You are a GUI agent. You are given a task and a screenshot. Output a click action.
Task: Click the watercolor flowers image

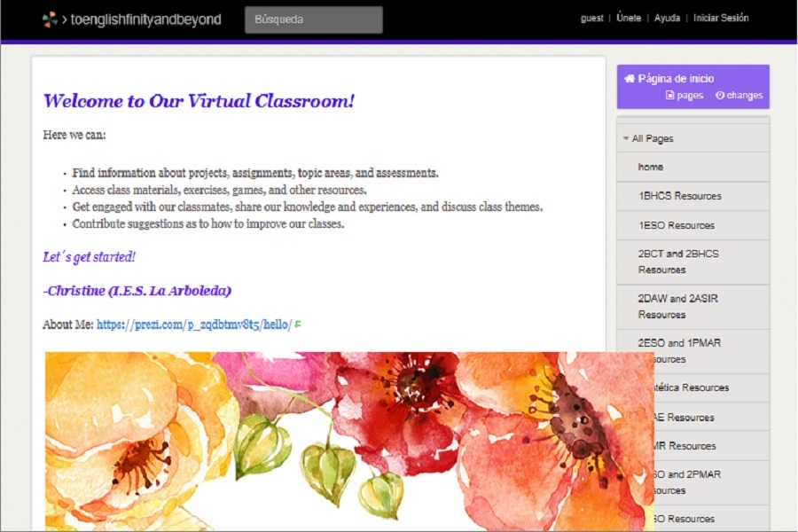click(x=349, y=441)
